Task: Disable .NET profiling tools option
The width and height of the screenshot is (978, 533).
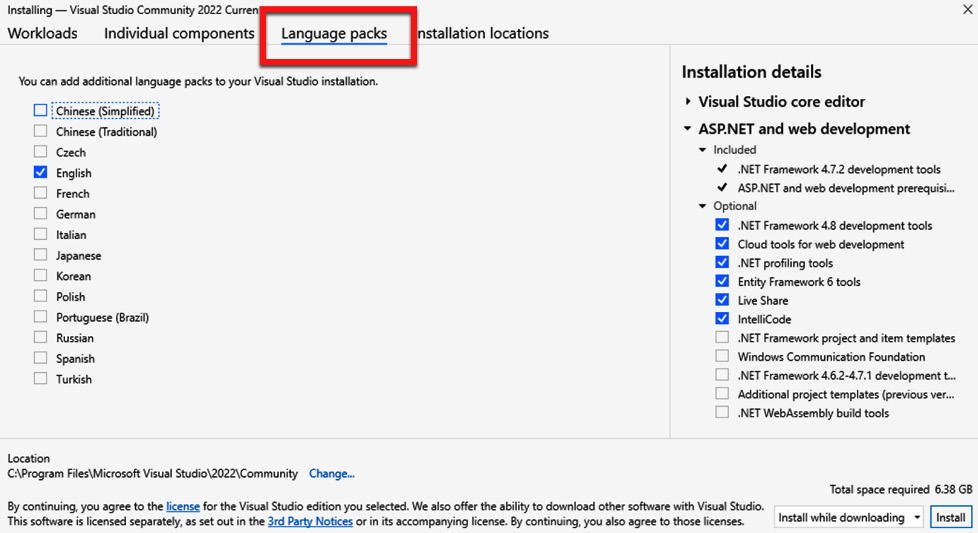Action: 722,262
